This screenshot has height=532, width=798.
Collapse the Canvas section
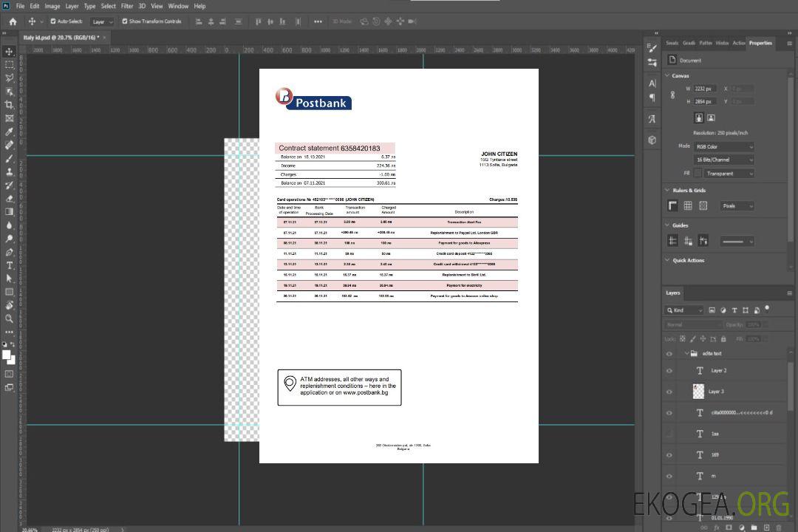coord(667,75)
